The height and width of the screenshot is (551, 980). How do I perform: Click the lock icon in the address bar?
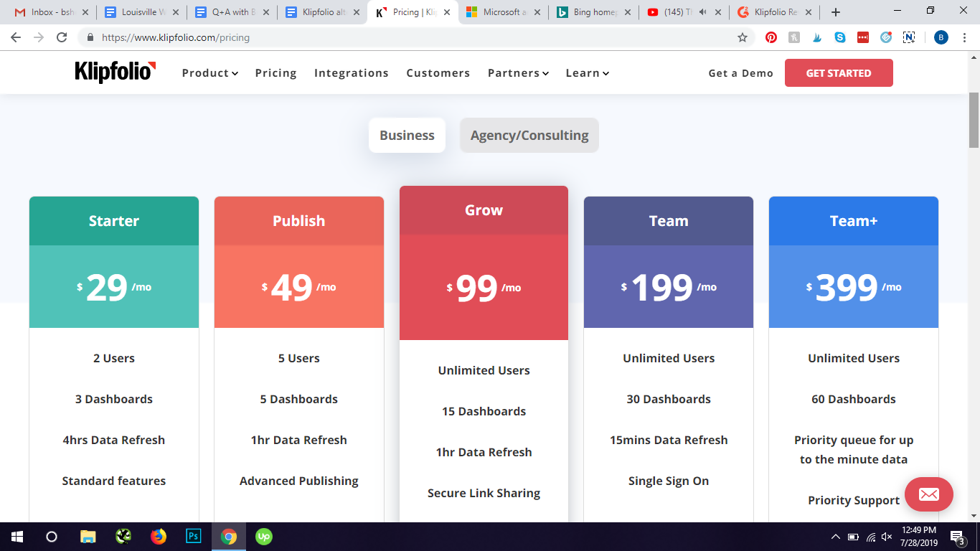pyautogui.click(x=90, y=37)
